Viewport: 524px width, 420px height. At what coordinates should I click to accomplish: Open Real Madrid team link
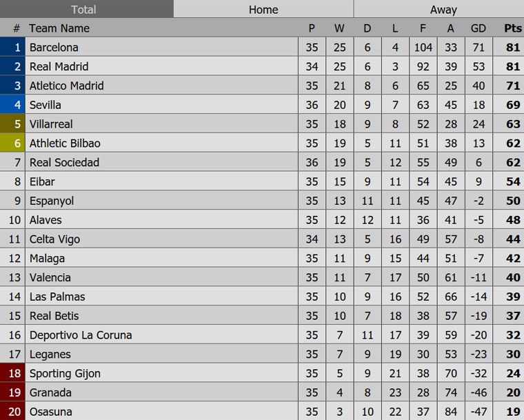pyautogui.click(x=59, y=67)
